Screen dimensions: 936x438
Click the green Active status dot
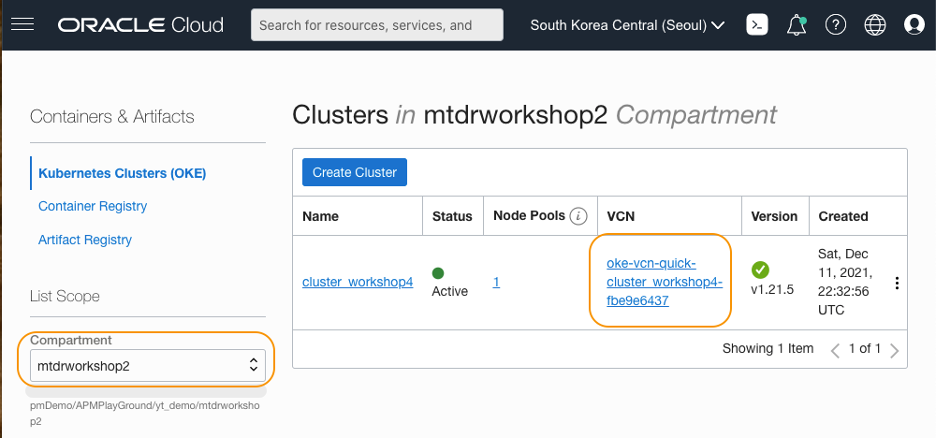[x=438, y=273]
